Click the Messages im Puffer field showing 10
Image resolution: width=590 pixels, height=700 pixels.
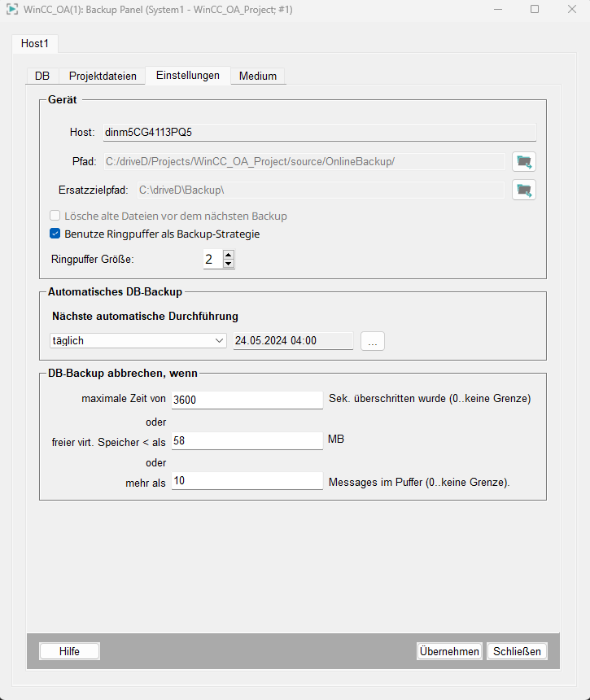247,482
